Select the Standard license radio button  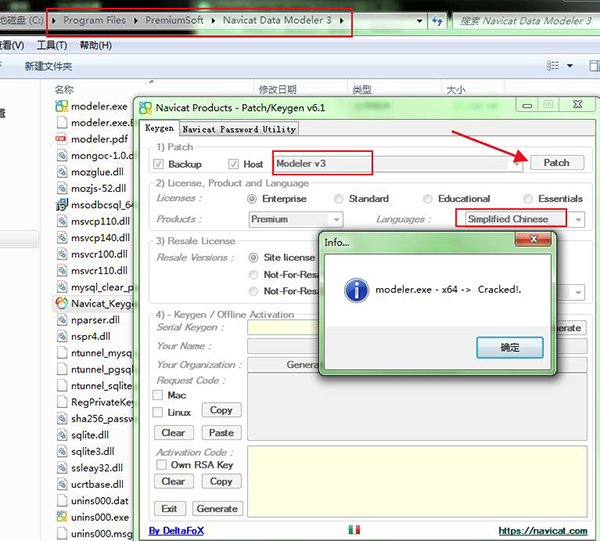click(340, 199)
